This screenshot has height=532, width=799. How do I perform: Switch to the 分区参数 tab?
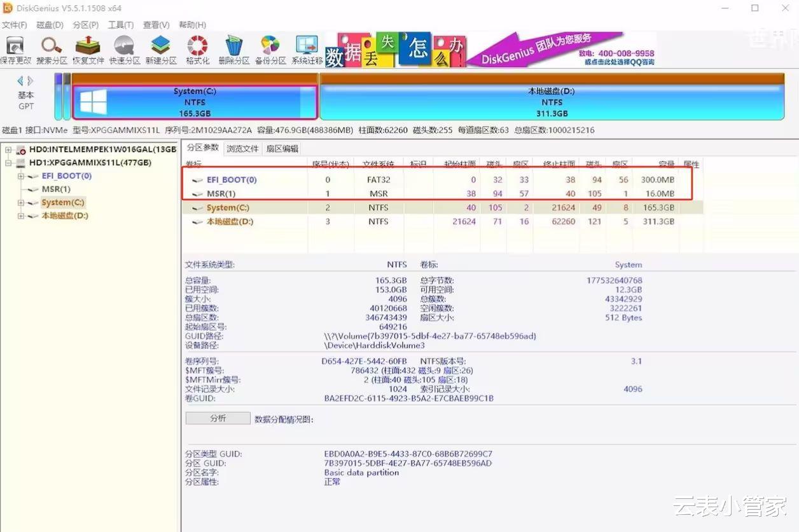point(202,148)
